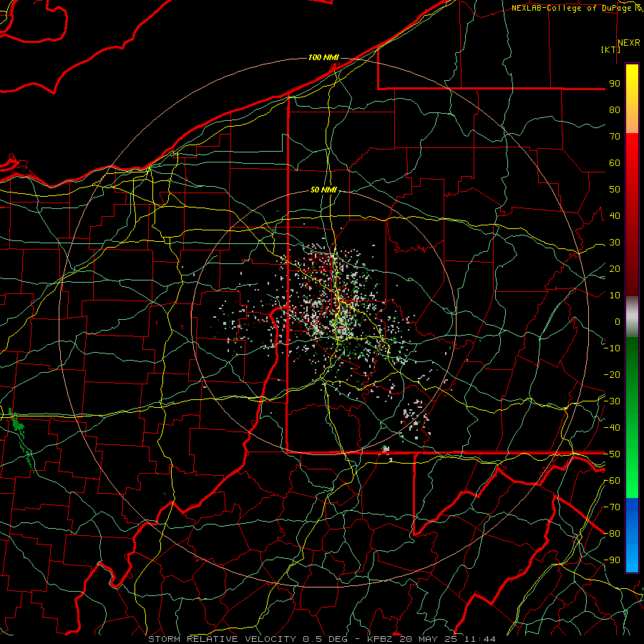Select the 0 value on velocity scale
Viewport: 644px width, 644px height.
(x=618, y=321)
